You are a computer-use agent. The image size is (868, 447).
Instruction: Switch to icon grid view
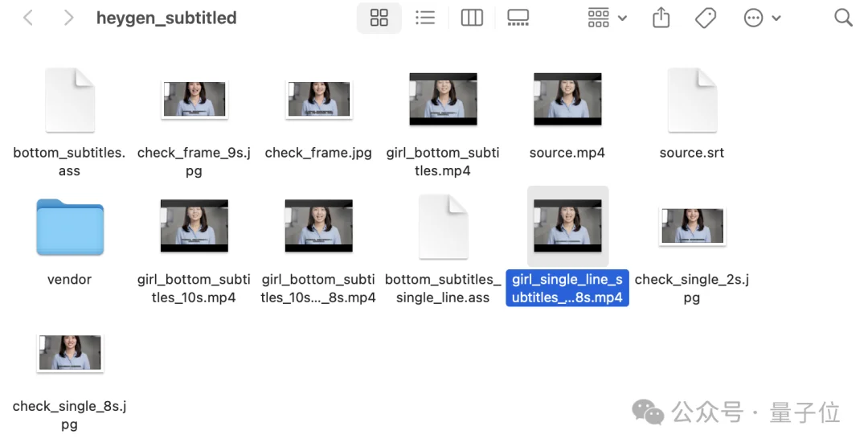pos(379,18)
